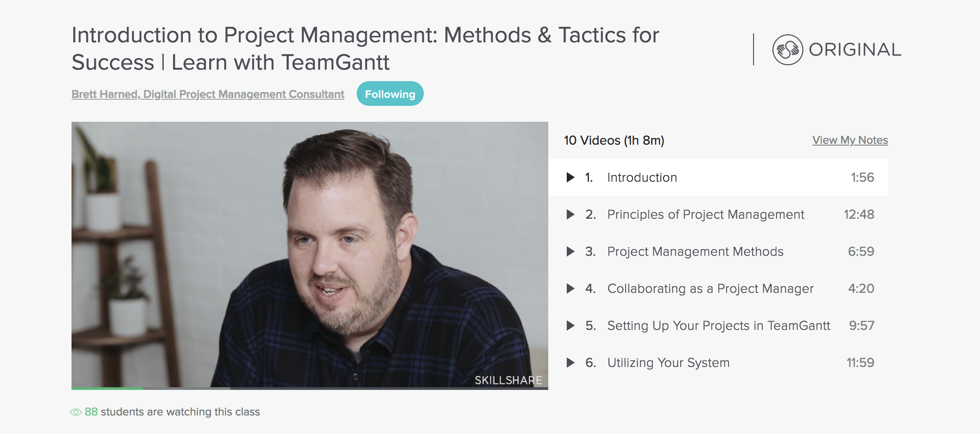Viewport: 980px width, 434px height.
Task: Toggle the Following button off
Action: pos(390,94)
